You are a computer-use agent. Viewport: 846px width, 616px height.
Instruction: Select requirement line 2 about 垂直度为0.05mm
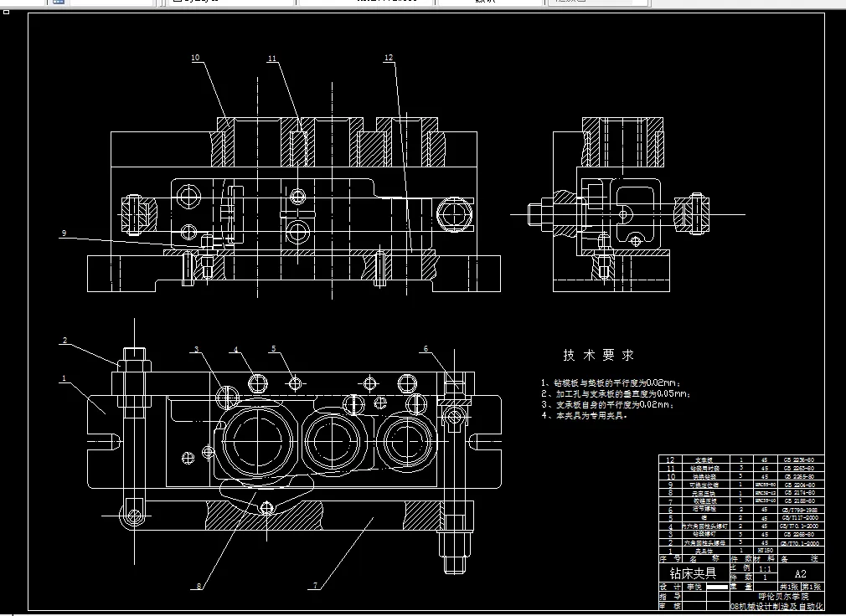click(x=616, y=394)
